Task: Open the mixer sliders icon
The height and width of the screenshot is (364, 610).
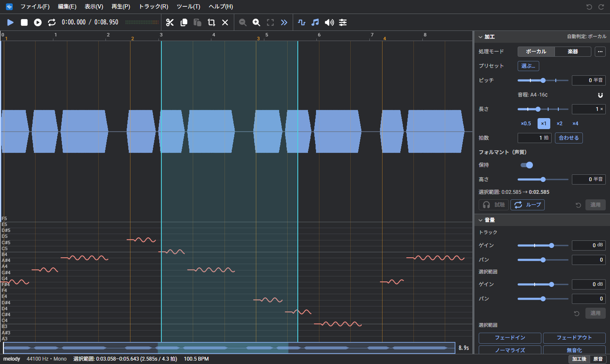Action: 343,22
